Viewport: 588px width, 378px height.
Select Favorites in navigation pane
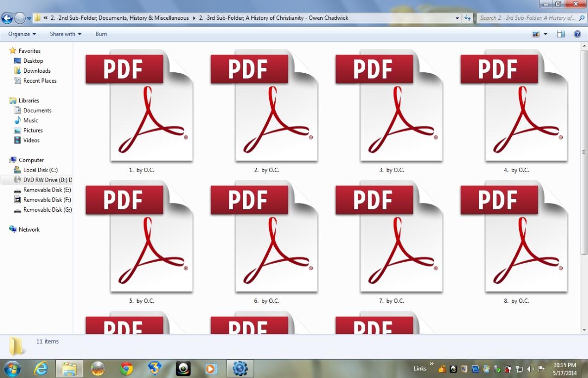[x=25, y=50]
